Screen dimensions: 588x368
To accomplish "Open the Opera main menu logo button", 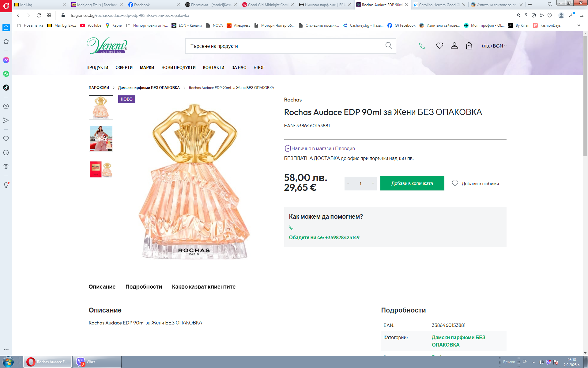I will (6, 6).
